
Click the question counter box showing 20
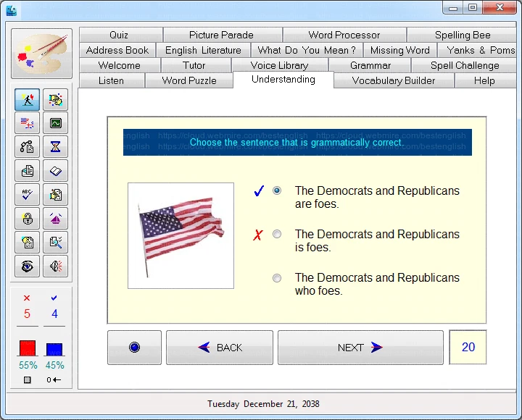click(468, 347)
